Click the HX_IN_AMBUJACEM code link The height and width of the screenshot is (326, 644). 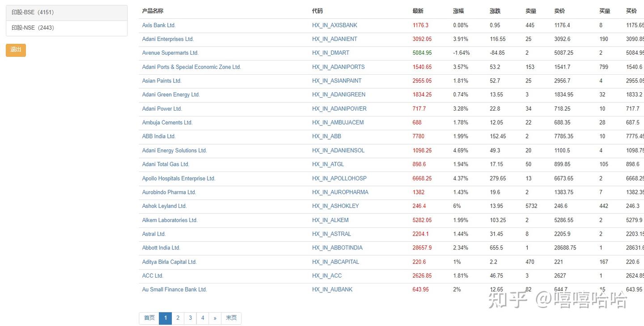[338, 123]
